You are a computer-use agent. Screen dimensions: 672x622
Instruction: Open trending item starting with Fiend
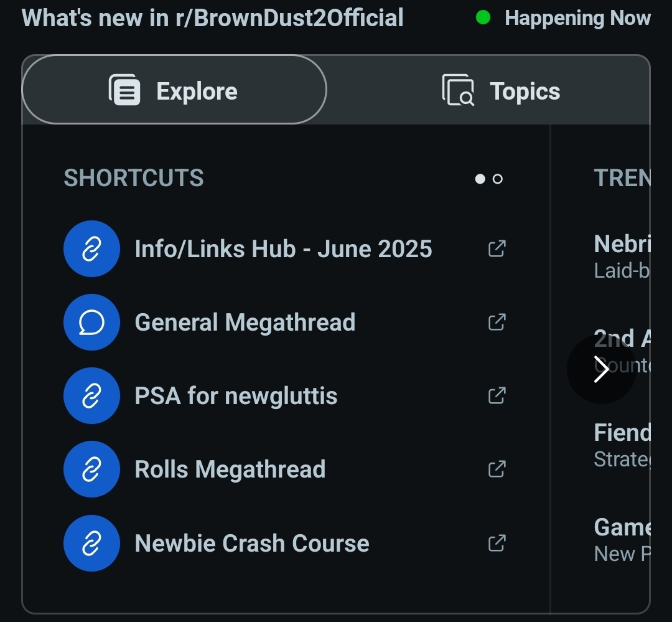(x=622, y=445)
